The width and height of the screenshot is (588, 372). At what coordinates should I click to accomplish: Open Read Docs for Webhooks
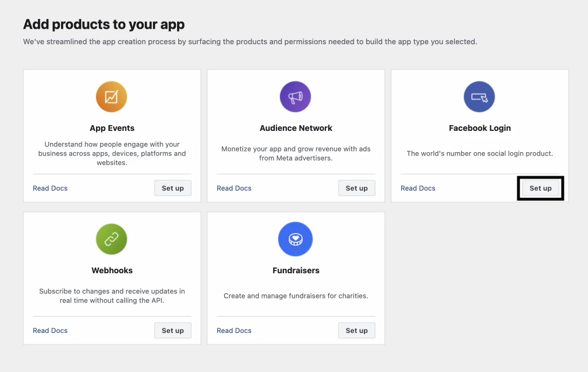coord(50,330)
